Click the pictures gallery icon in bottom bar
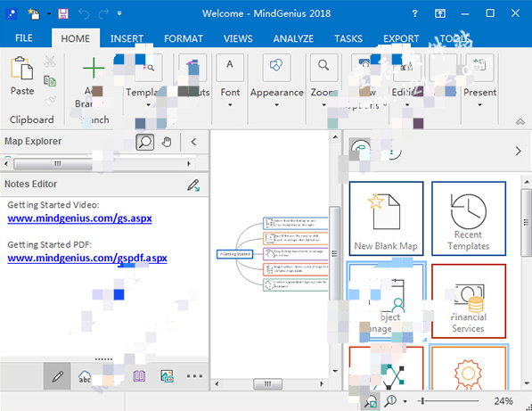 (167, 375)
